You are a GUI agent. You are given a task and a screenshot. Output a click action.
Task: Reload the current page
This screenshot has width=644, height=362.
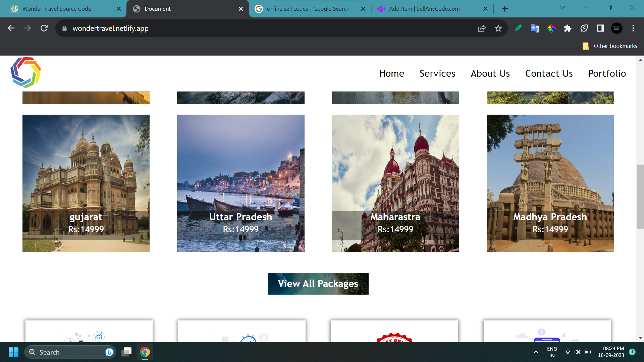(x=44, y=28)
